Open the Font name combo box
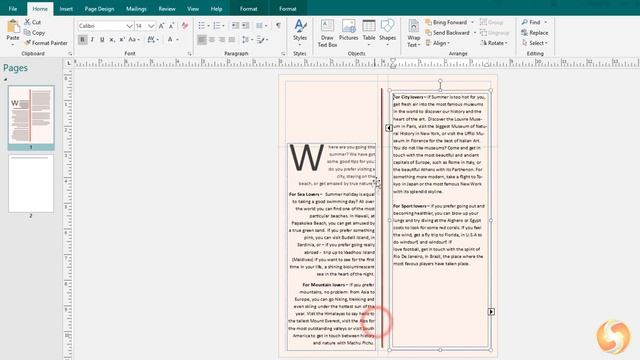Image resolution: width=640 pixels, height=360 pixels. [105, 26]
